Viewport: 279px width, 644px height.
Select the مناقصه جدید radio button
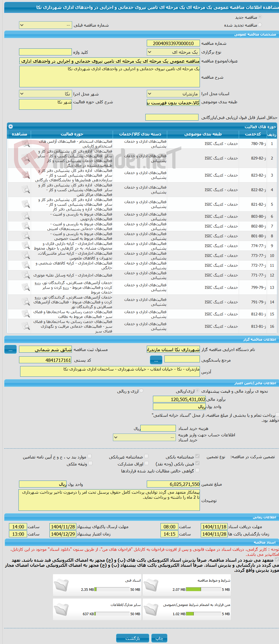click(260, 17)
